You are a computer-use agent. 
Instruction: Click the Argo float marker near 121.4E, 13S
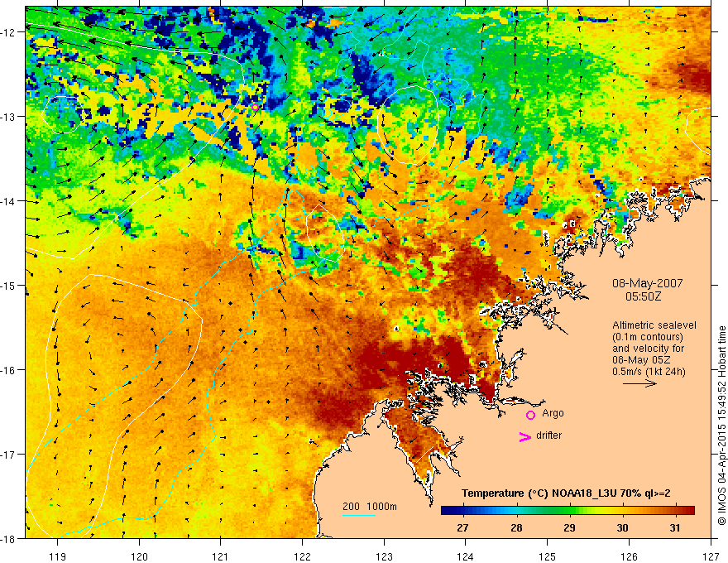(x=255, y=108)
